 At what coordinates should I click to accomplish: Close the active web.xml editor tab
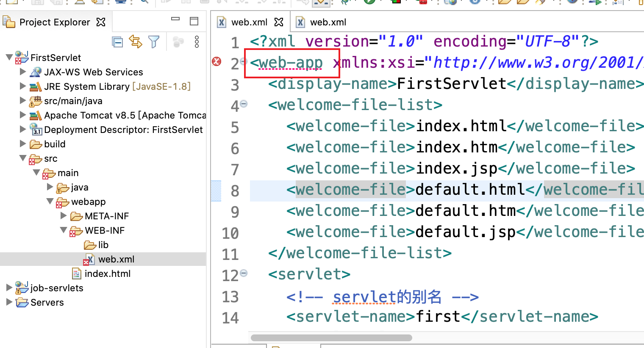(x=279, y=22)
